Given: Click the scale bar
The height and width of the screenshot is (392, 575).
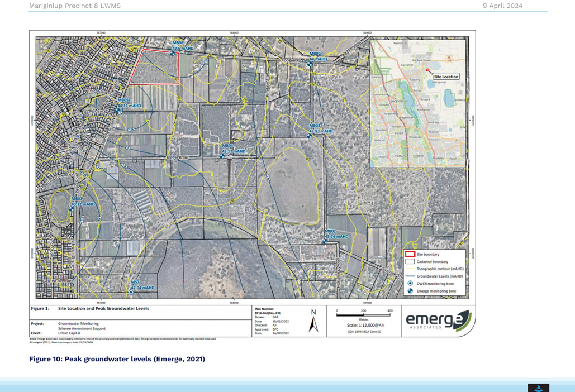Looking at the screenshot, I should [363, 314].
